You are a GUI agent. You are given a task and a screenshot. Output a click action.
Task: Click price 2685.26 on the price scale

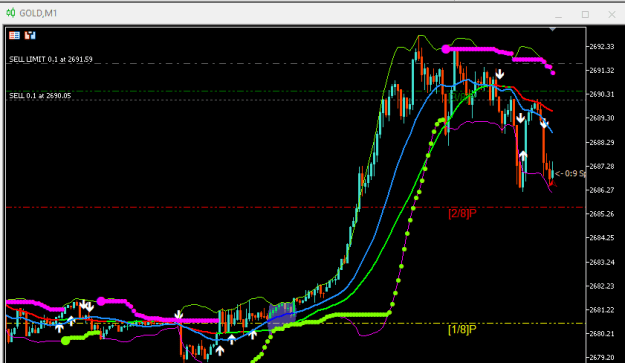(601, 214)
